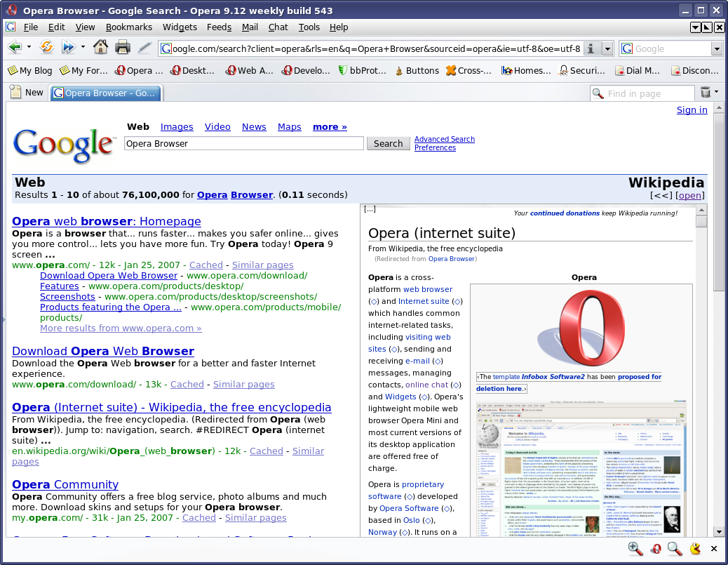
Task: Click the Opera logo icon in the bottom bar
Action: 655,548
